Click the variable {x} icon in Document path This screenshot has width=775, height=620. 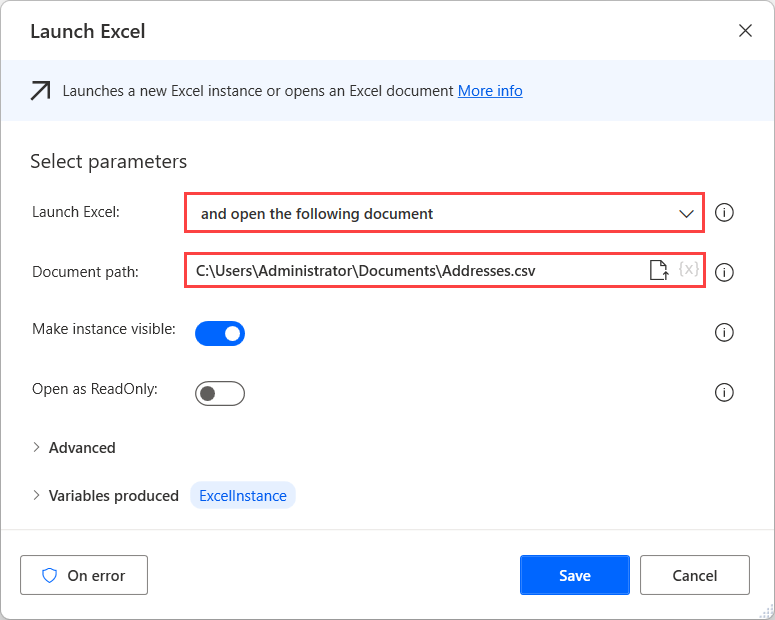(x=689, y=269)
